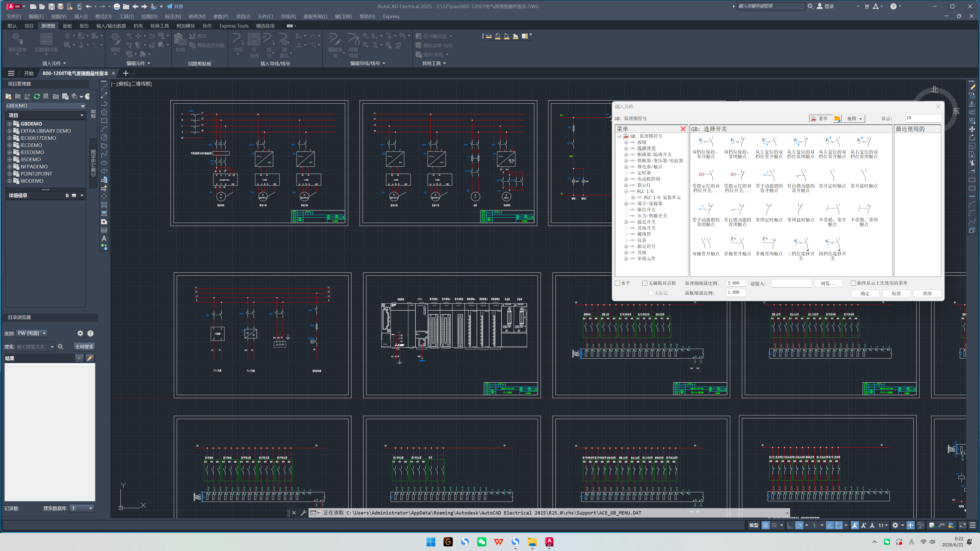The width and height of the screenshot is (980, 551).
Task: Open the 导线(R) menu
Action: tap(288, 16)
